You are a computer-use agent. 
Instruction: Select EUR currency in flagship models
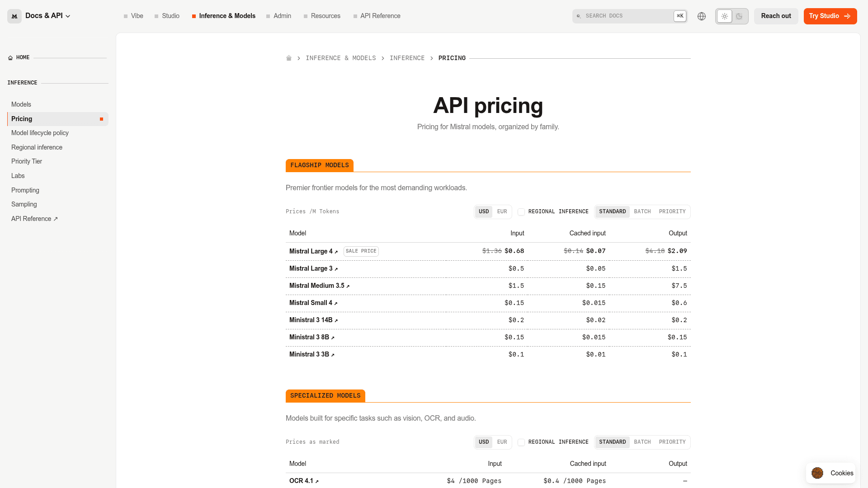(502, 211)
